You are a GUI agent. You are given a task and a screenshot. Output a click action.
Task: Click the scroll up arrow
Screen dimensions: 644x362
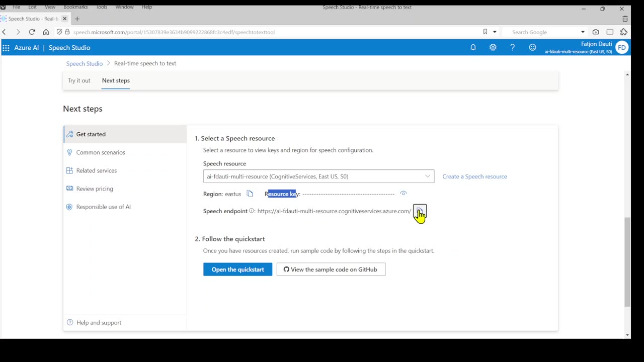point(627,75)
